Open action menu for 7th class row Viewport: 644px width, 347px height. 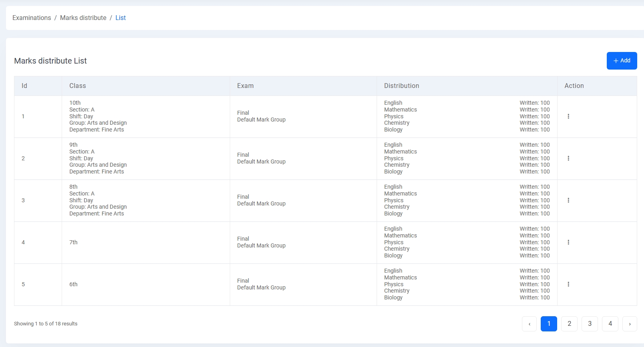(568, 242)
